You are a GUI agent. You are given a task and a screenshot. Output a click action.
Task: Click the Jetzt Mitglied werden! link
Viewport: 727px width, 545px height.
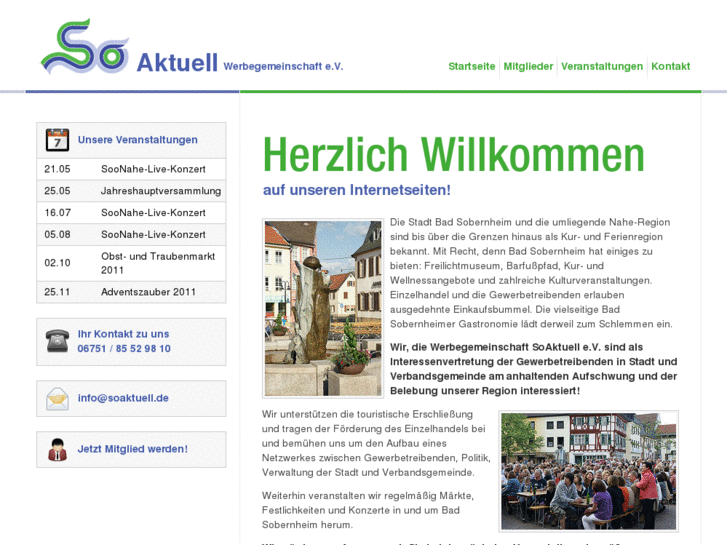click(x=133, y=449)
